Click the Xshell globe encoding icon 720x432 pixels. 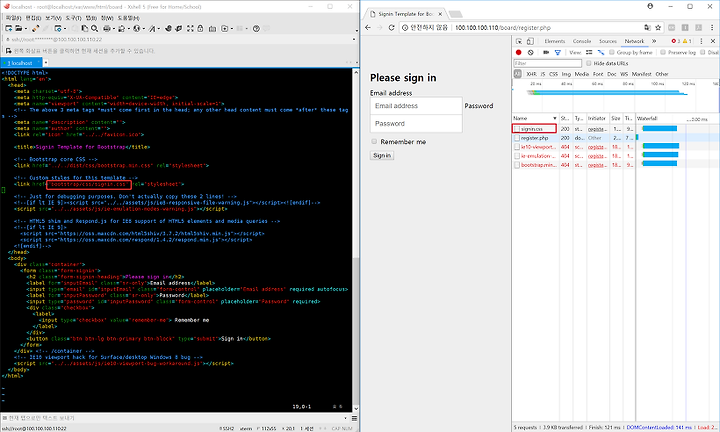[137, 28]
